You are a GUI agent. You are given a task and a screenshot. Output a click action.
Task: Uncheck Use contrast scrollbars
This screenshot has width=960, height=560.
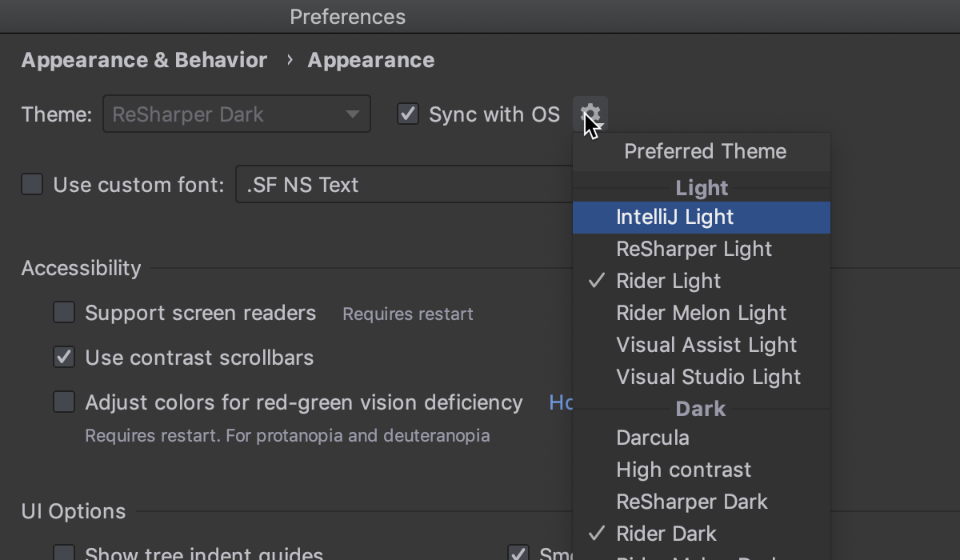(64, 357)
